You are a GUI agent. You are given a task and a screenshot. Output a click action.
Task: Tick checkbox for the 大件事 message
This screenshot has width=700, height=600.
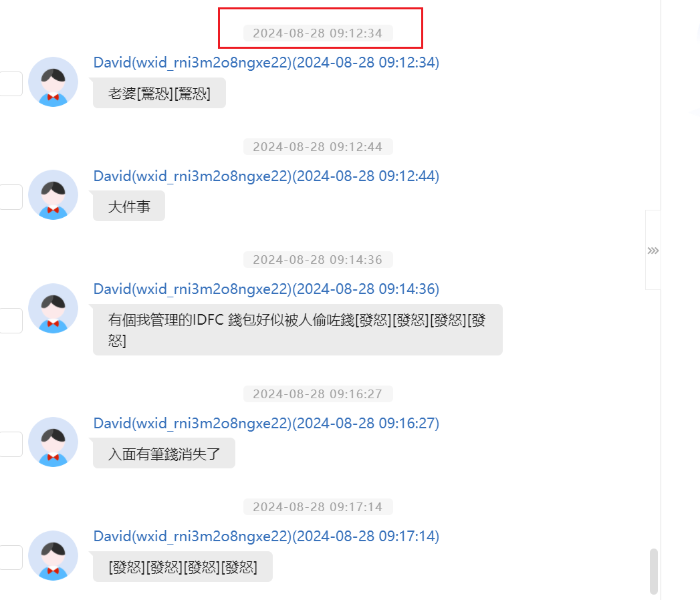pos(11,197)
